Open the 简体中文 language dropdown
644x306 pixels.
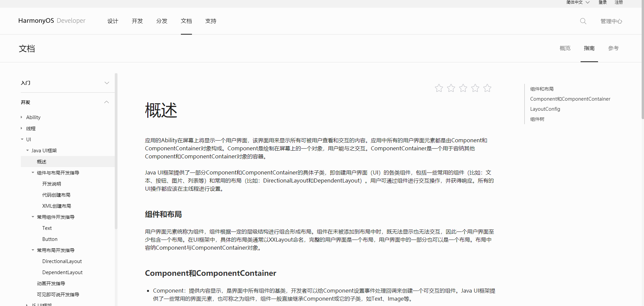[x=578, y=2]
